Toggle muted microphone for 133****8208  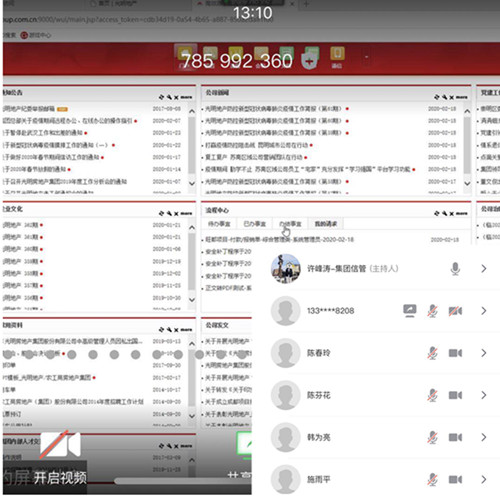[433, 311]
